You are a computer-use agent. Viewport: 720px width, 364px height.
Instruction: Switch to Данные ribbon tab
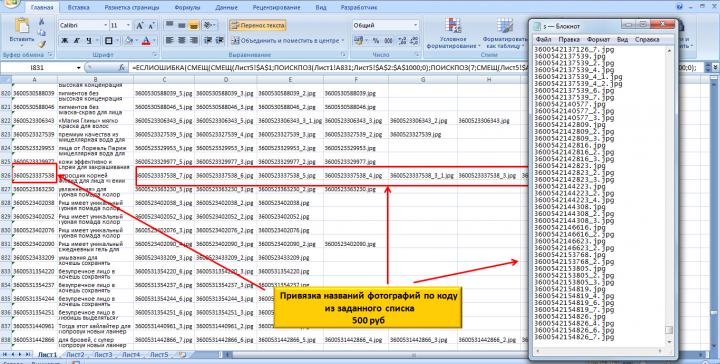tap(226, 8)
